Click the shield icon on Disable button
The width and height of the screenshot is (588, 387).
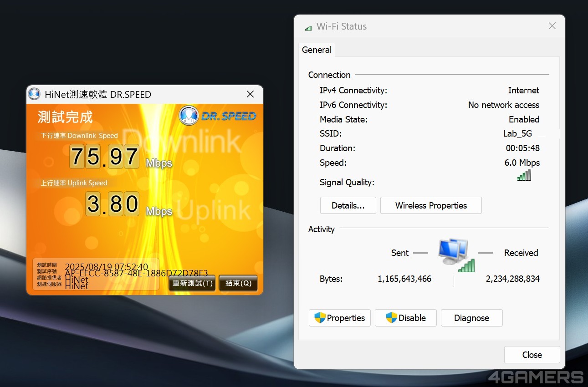(392, 318)
